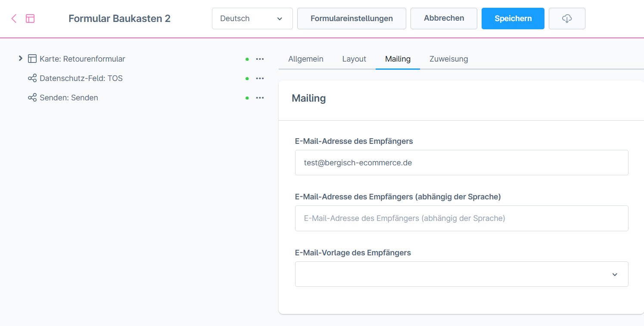Open the Deutsch language dropdown
The width and height of the screenshot is (644, 326).
[x=252, y=19]
